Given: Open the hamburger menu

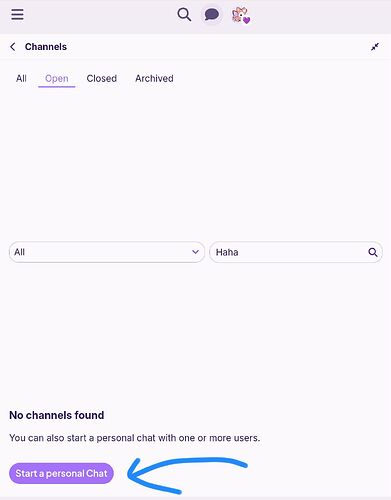Looking at the screenshot, I should (17, 14).
